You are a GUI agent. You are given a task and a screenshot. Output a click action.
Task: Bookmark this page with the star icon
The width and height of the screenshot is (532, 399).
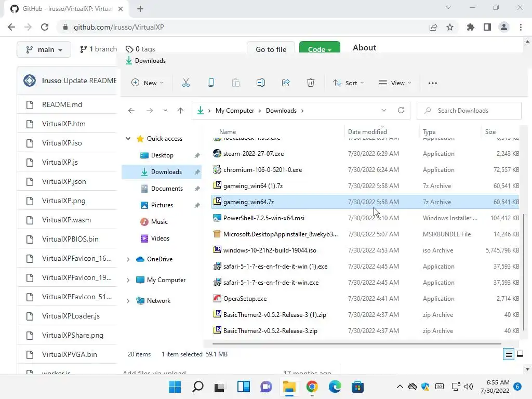(450, 27)
